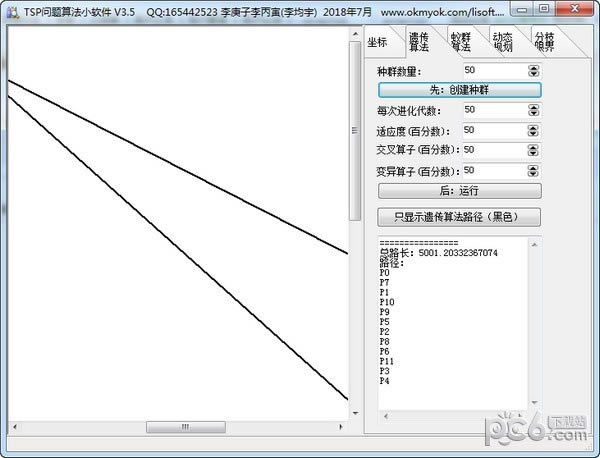Decrease 每次进化代数 with the down spinner arrow

coord(533,113)
